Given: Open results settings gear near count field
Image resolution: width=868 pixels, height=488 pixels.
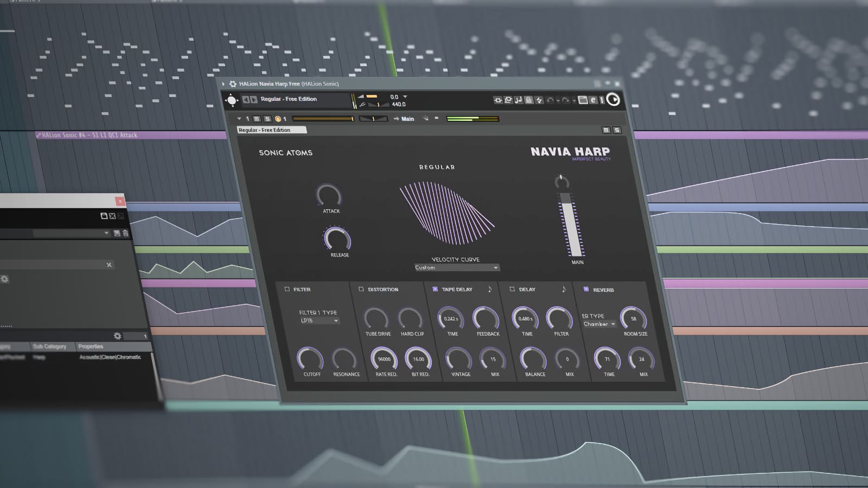Looking at the screenshot, I should tap(117, 336).
